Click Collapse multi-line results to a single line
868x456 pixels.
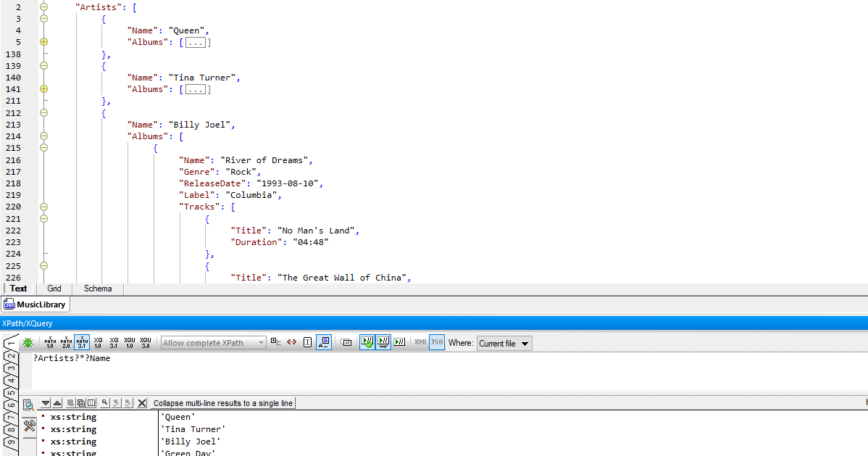pyautogui.click(x=222, y=403)
